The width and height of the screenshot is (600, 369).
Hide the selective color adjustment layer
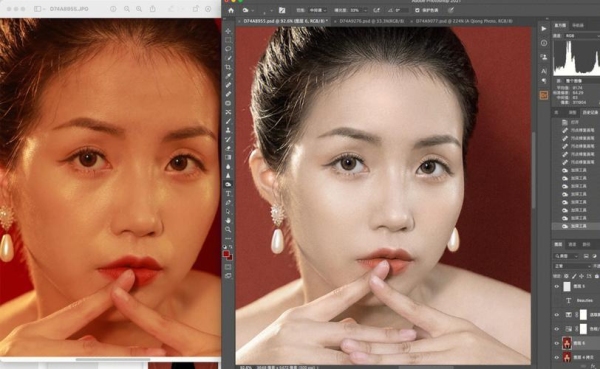(x=557, y=315)
